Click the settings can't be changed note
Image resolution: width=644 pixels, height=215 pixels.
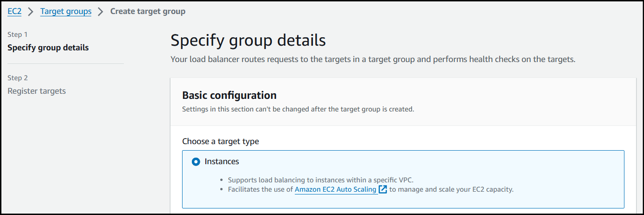(298, 110)
